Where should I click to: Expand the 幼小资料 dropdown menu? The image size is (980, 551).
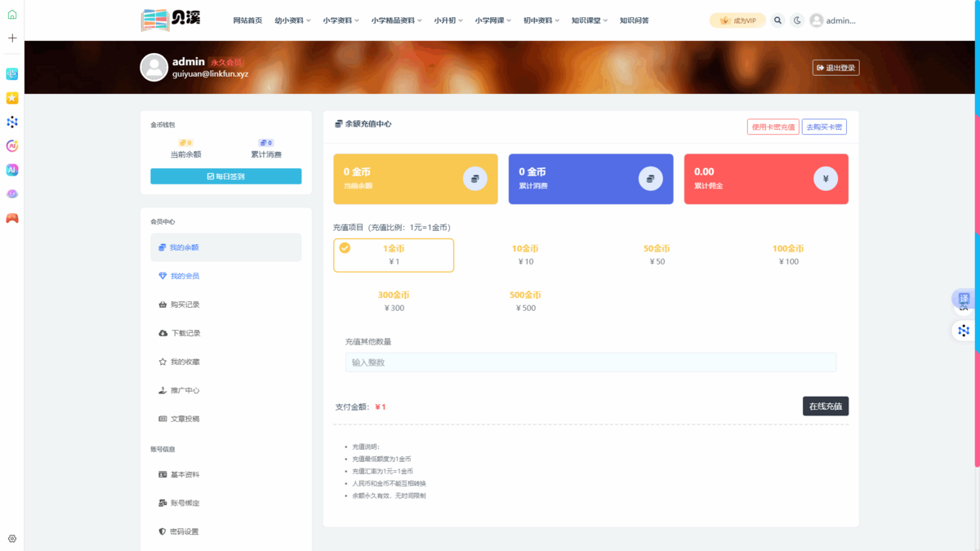click(292, 20)
